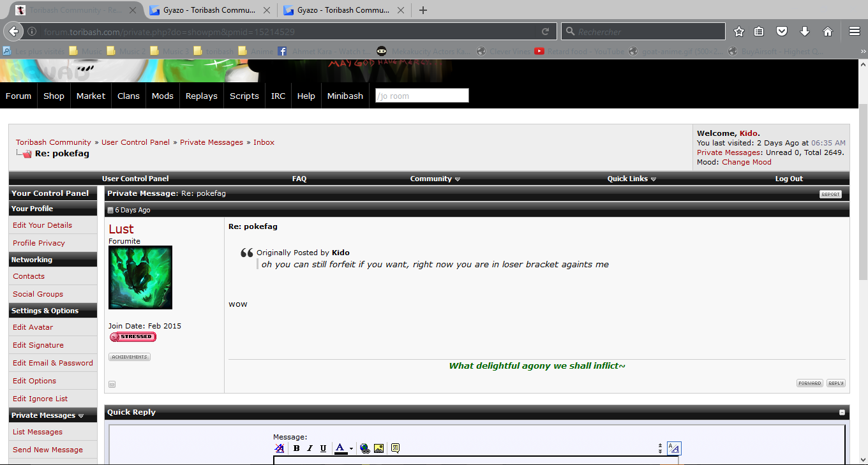Open Edit Your Details in sidebar
Image resolution: width=868 pixels, height=465 pixels.
click(x=42, y=225)
